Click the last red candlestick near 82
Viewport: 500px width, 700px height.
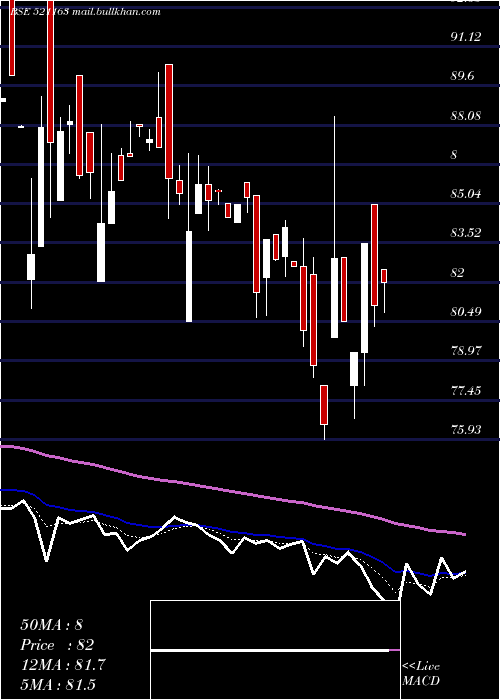tap(383, 276)
